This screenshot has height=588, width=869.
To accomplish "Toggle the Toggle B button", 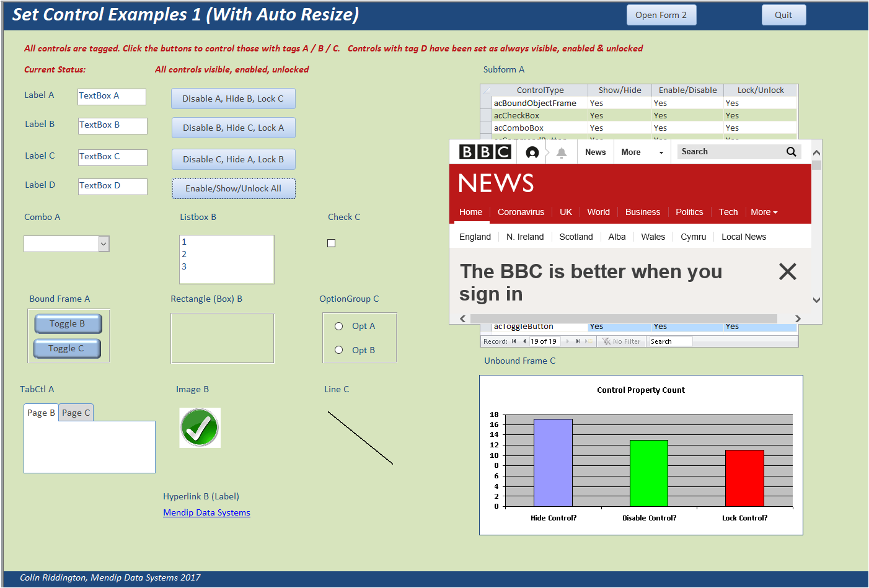I will pos(68,323).
